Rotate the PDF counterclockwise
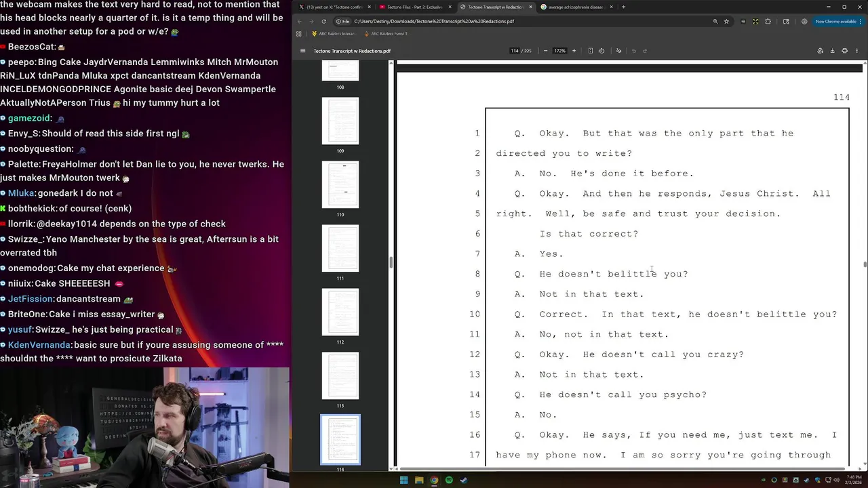Viewport: 868px width, 488px height. click(x=601, y=51)
